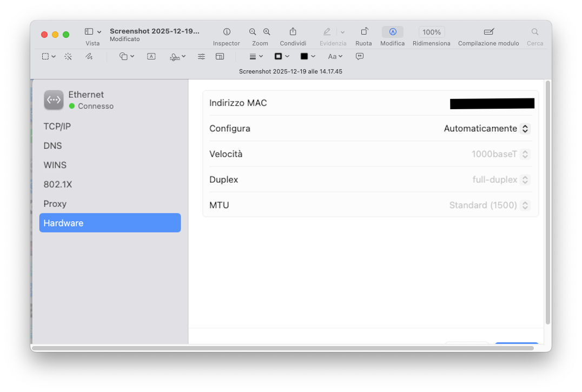Open the Condividi share menu
This screenshot has height=392, width=582.
[x=293, y=32]
